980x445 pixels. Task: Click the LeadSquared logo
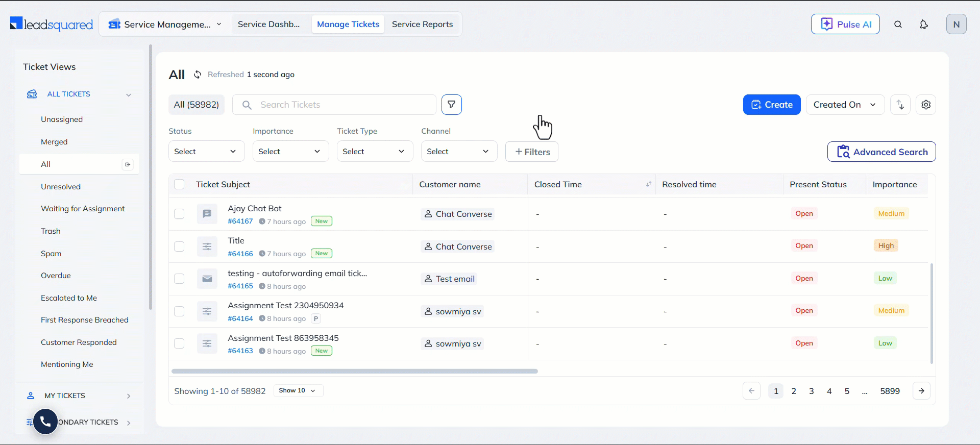[x=52, y=24]
